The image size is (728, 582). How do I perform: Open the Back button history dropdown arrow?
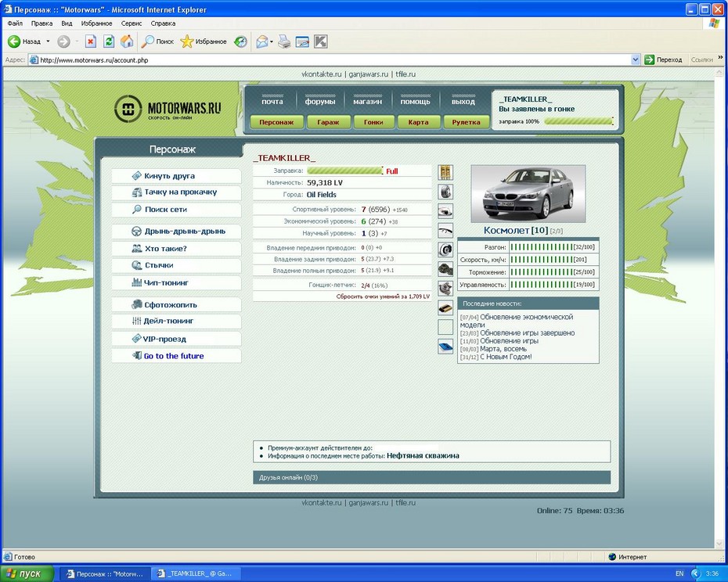tap(48, 41)
